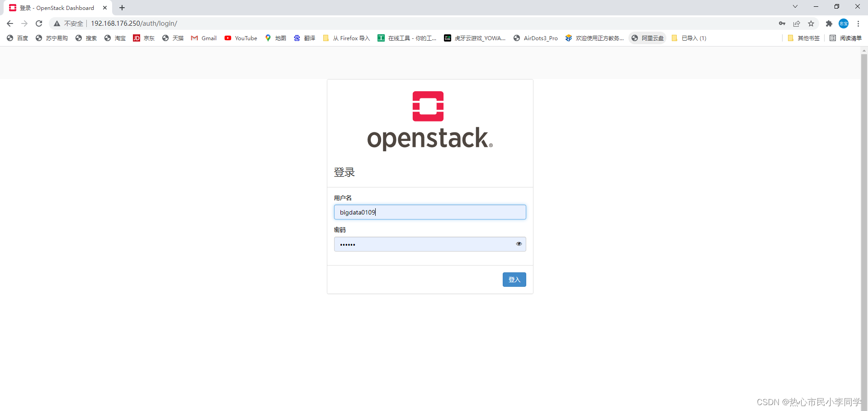
Task: Open the 虎牙云游戏 bookmark
Action: (x=475, y=38)
